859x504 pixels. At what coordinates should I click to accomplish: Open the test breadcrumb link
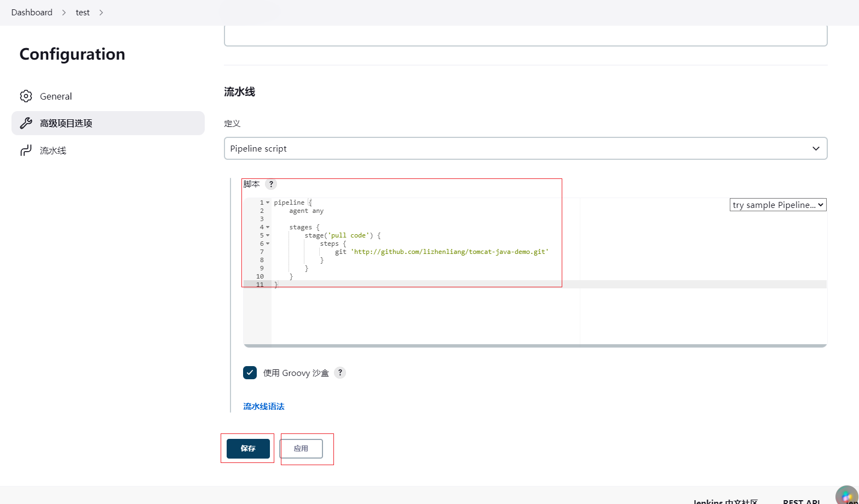tap(83, 13)
